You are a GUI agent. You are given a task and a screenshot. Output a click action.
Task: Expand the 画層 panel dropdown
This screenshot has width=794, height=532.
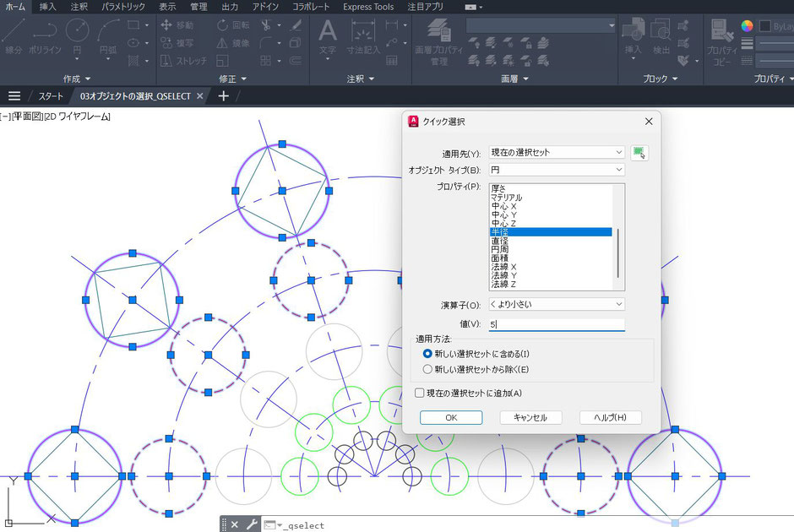click(514, 79)
